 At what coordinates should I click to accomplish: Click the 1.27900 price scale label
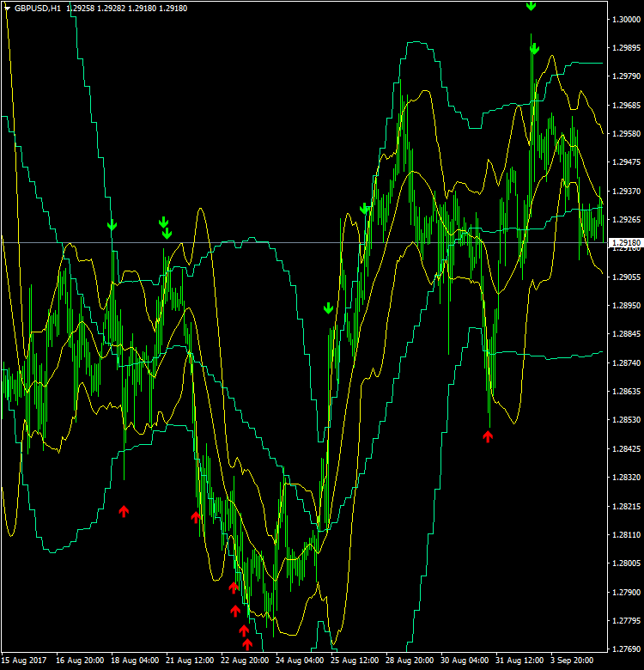point(626,592)
